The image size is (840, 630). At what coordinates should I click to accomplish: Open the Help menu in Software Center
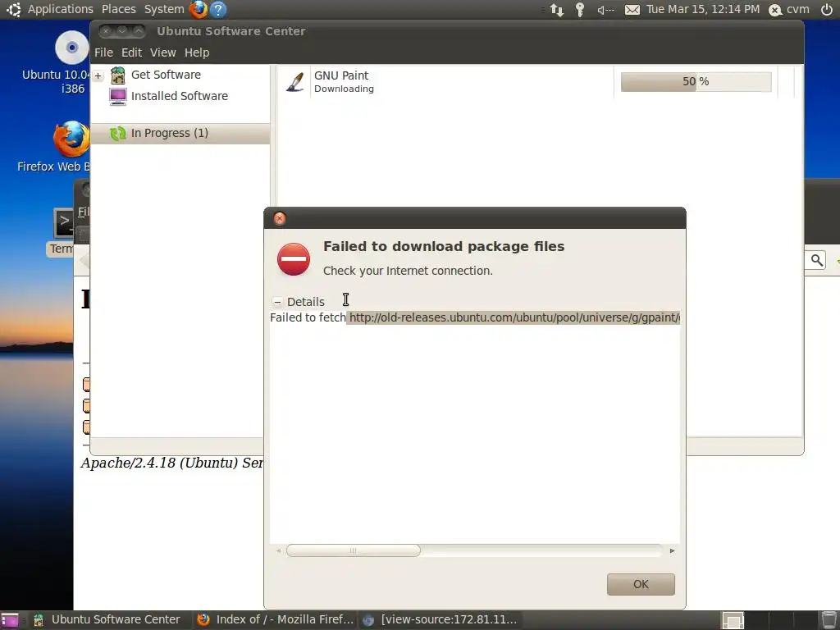tap(197, 52)
